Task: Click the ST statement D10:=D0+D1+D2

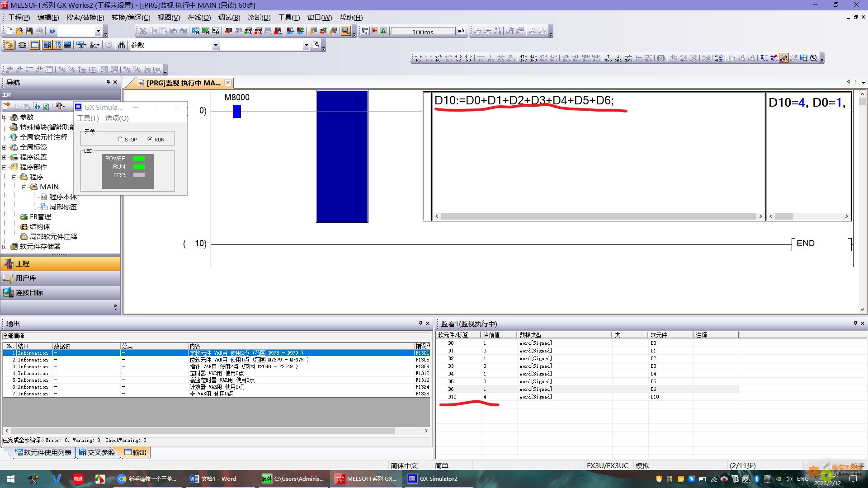Action: click(x=524, y=100)
